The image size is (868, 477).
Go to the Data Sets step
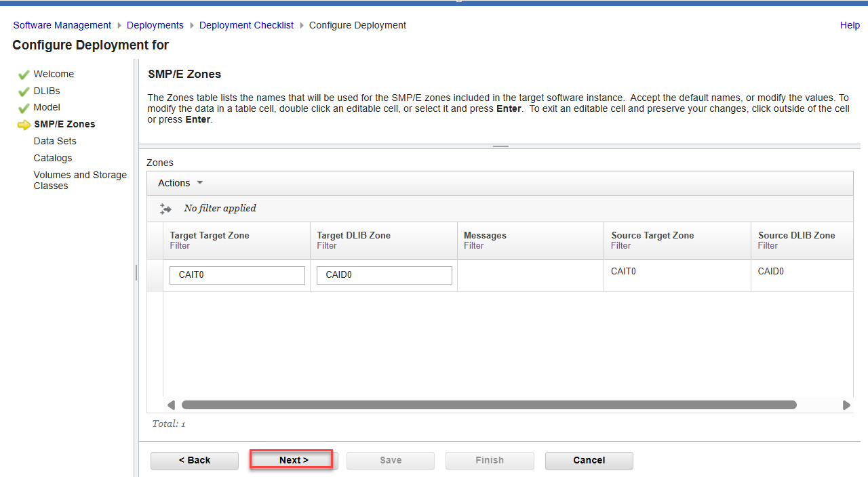pyautogui.click(x=55, y=141)
